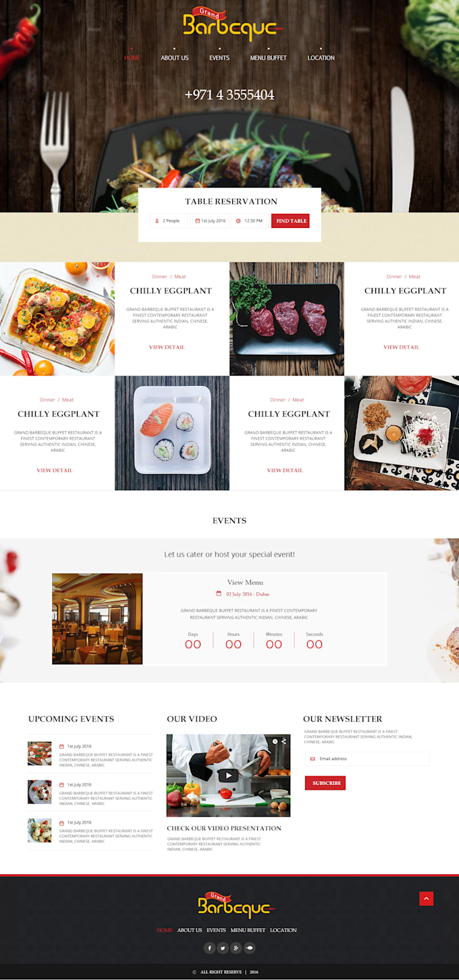The height and width of the screenshot is (980, 459).
Task: Open the Google Plus footer icon
Action: [x=236, y=948]
